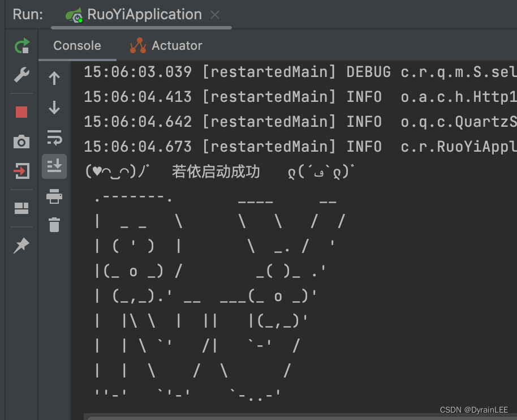
Task: Clear all console output trash icon
Action: coord(54,225)
